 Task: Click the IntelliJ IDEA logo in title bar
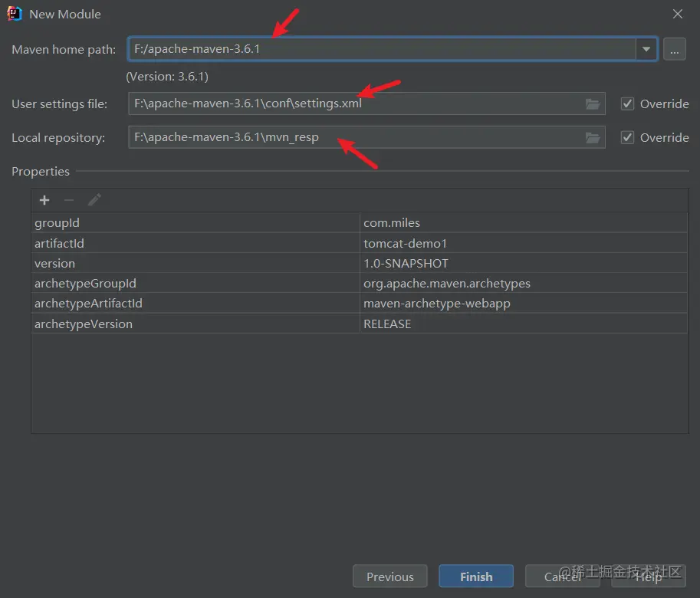click(x=15, y=14)
